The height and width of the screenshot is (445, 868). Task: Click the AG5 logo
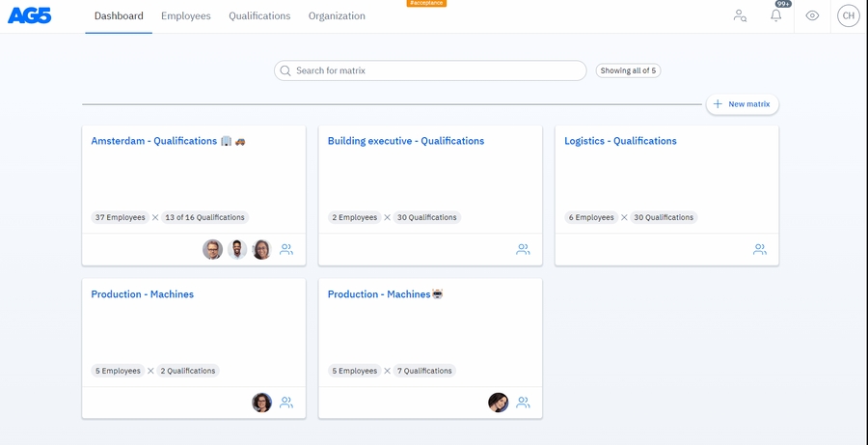(x=30, y=15)
